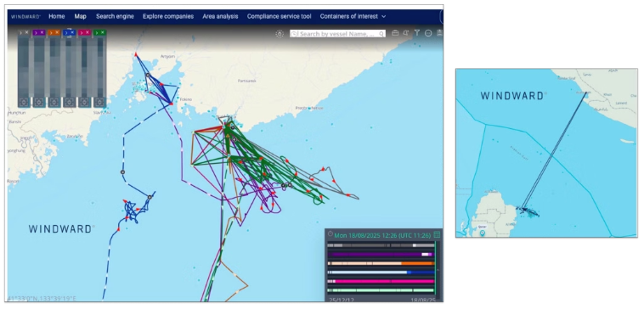
Task: Open the Search engine page
Action: point(115,16)
